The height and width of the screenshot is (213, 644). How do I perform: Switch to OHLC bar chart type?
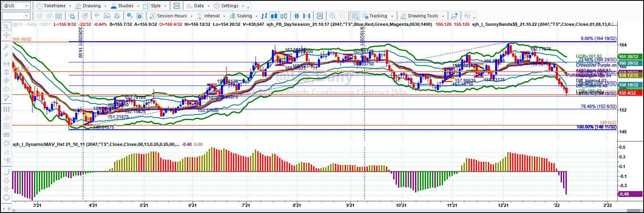265,16
